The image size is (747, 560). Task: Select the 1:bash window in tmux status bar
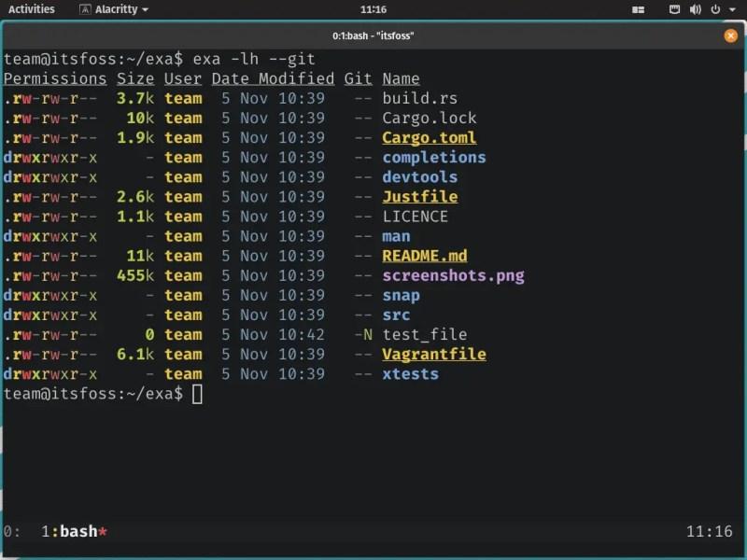72,530
